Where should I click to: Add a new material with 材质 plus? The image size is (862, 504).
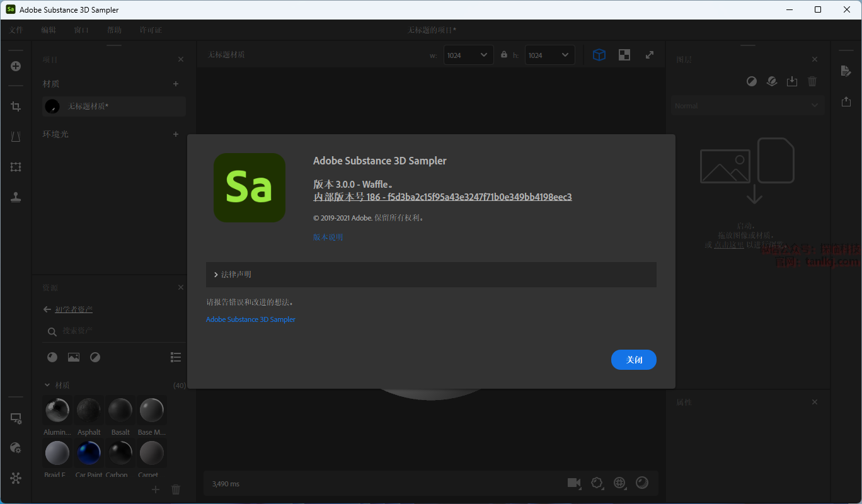point(176,84)
